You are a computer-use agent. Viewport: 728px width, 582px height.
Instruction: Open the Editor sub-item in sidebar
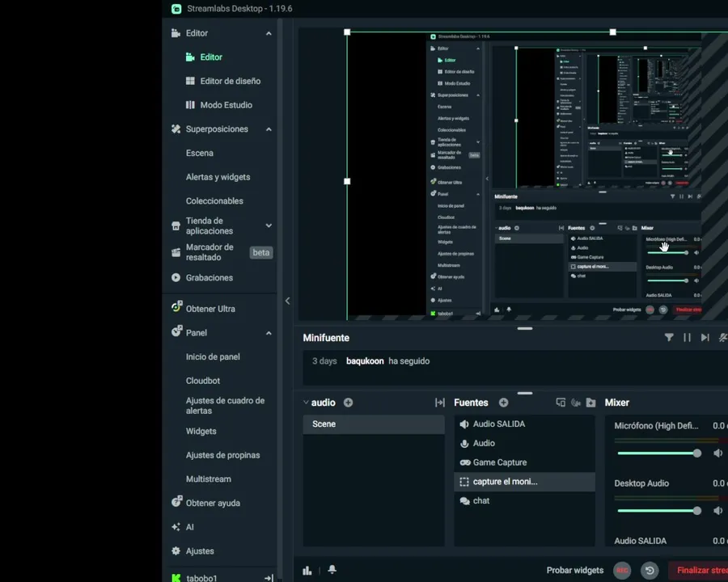pyautogui.click(x=211, y=57)
